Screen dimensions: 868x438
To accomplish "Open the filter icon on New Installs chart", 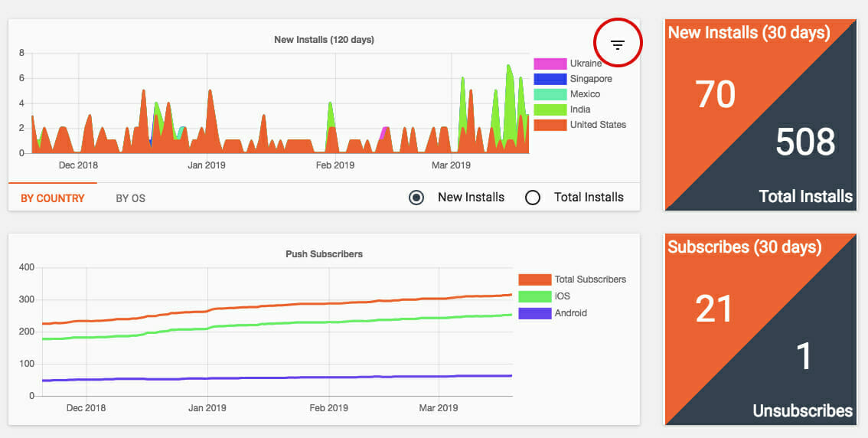I will point(617,45).
